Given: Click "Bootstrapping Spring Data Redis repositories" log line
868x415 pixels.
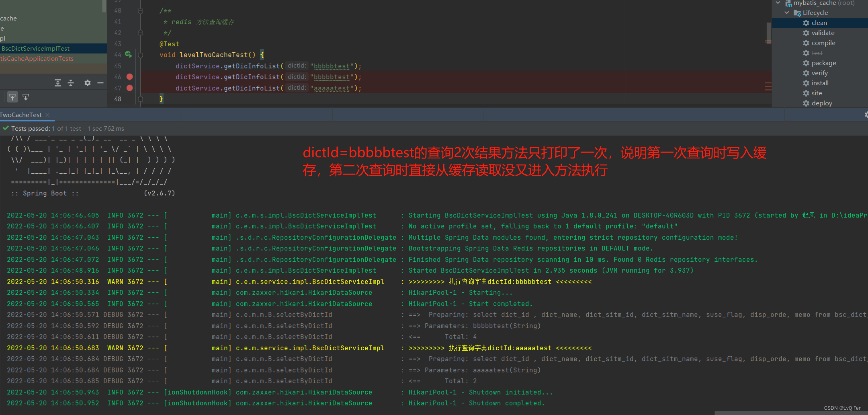Looking at the screenshot, I should (531, 249).
